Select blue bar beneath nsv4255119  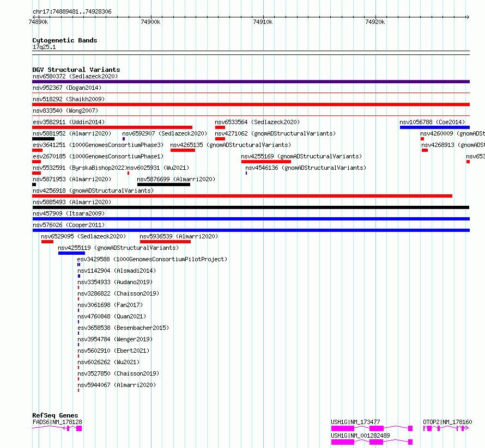(71, 253)
